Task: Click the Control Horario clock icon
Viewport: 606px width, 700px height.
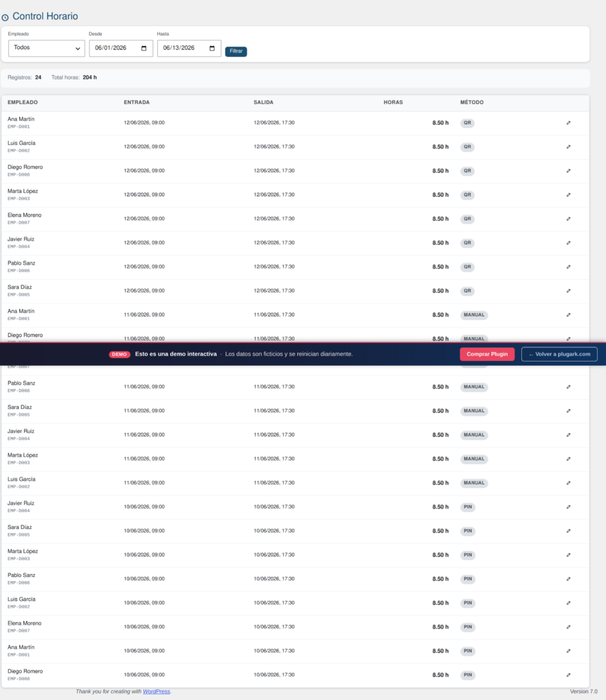Action: click(x=5, y=17)
